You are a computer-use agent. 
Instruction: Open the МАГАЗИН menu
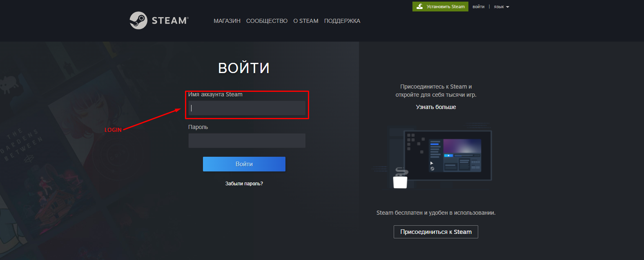(227, 21)
